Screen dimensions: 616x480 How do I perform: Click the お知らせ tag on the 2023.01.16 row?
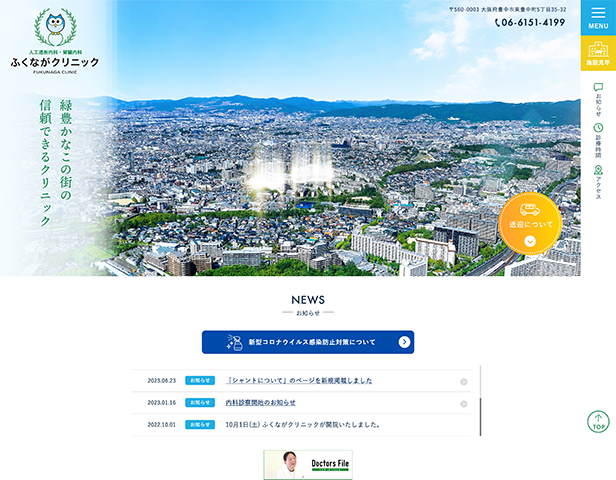(x=200, y=403)
